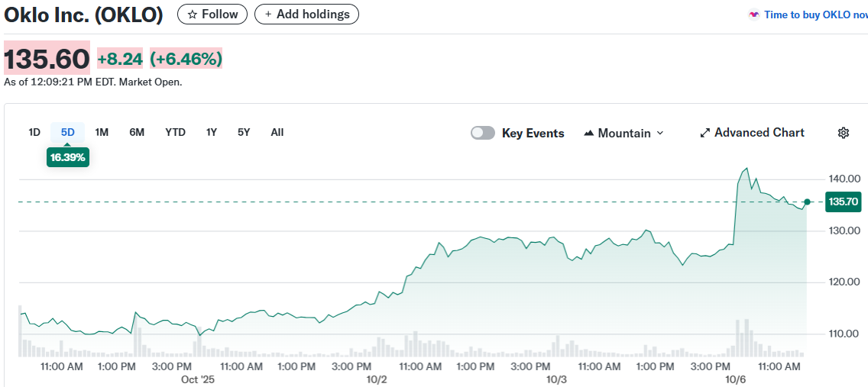Show the YTD price range
The height and width of the screenshot is (387, 868).
point(175,132)
